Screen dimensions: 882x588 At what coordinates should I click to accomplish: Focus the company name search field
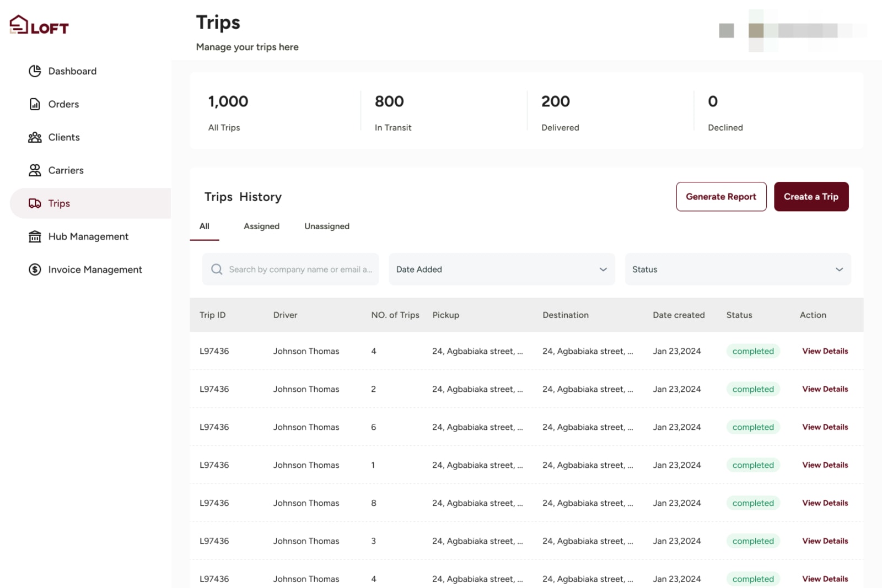click(291, 269)
